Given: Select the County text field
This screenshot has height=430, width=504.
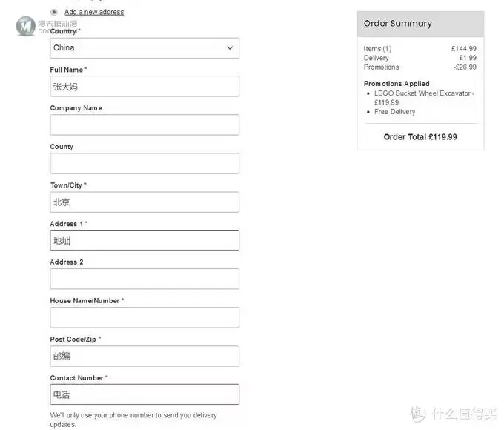Looking at the screenshot, I should click(145, 163).
